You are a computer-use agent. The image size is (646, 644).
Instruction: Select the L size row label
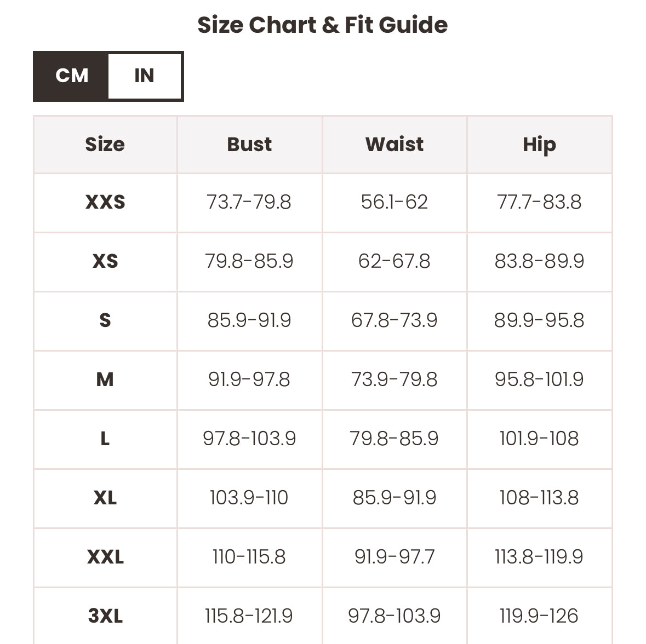pyautogui.click(x=105, y=439)
